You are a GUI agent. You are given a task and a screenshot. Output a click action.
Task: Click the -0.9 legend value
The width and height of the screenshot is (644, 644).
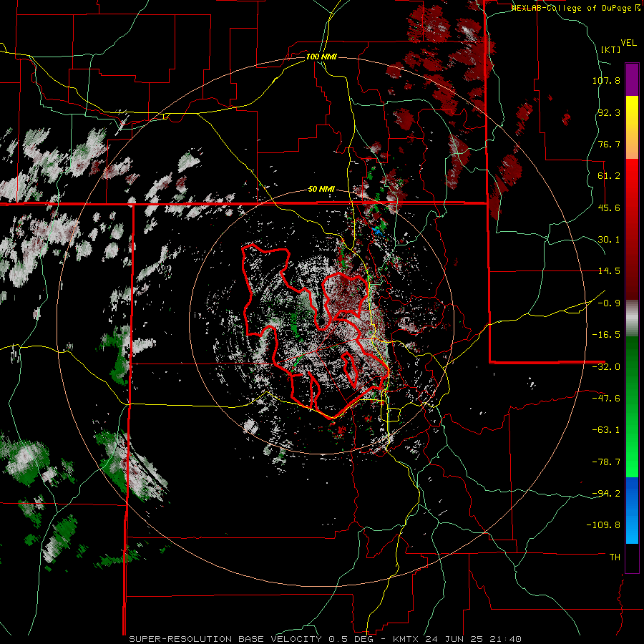(609, 303)
